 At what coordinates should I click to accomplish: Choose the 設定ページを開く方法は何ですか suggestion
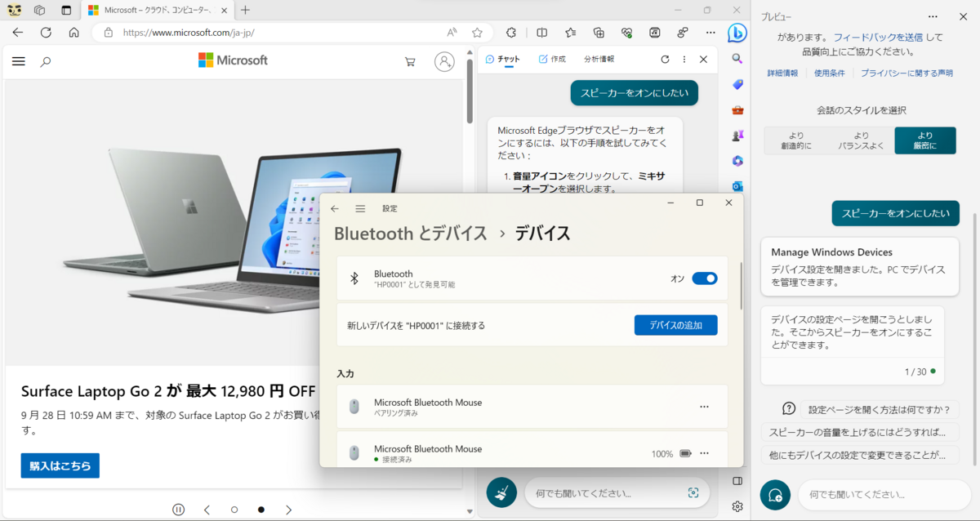tap(881, 409)
